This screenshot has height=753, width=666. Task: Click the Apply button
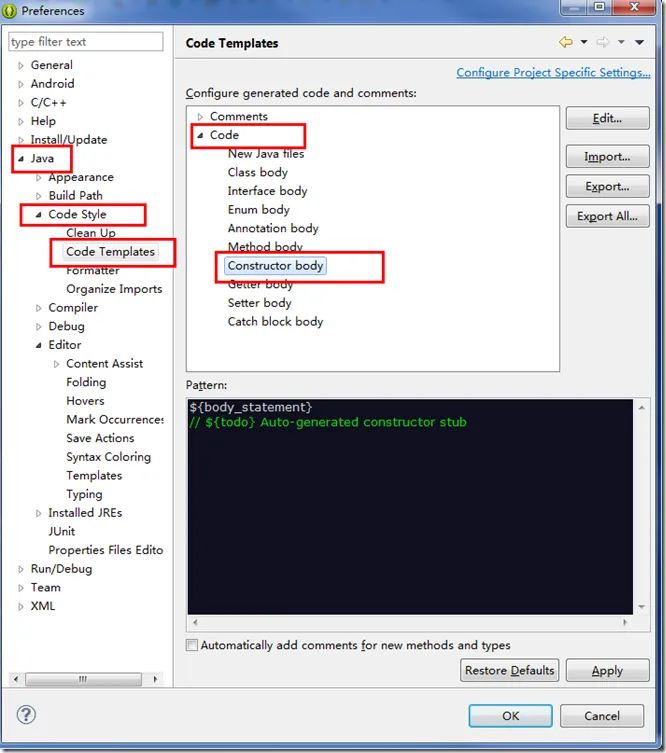click(607, 670)
